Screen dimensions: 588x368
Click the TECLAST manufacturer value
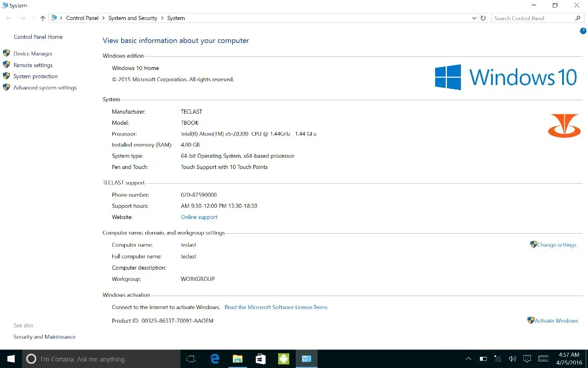[x=192, y=111]
